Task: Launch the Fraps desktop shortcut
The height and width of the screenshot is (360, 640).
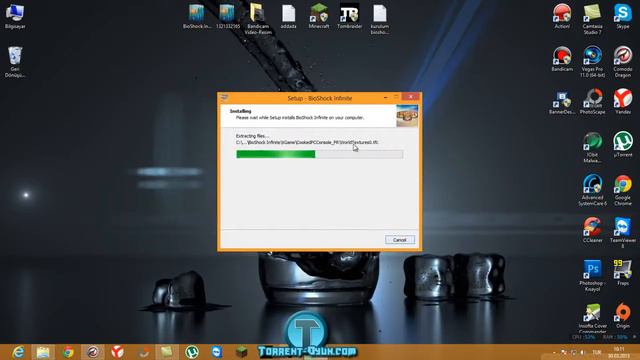Action: [623, 273]
